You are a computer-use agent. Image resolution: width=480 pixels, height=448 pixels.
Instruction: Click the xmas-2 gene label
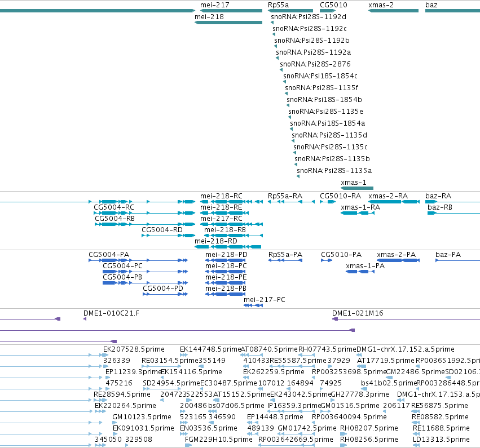point(381,5)
